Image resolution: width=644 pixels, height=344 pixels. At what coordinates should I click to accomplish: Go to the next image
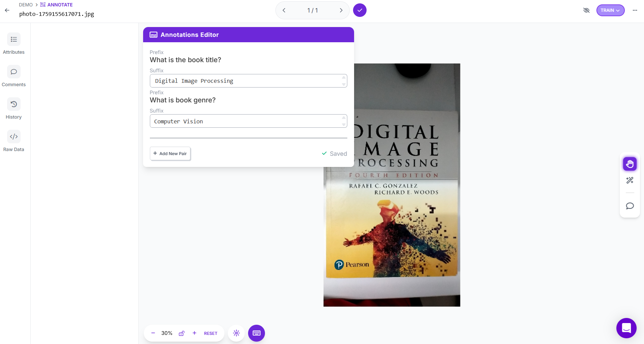tap(341, 10)
